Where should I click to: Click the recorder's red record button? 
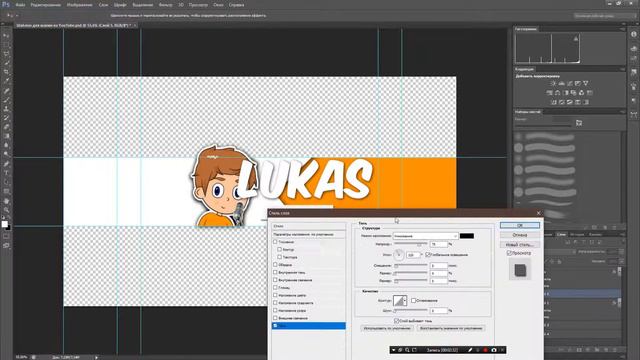pyautogui.click(x=486, y=350)
